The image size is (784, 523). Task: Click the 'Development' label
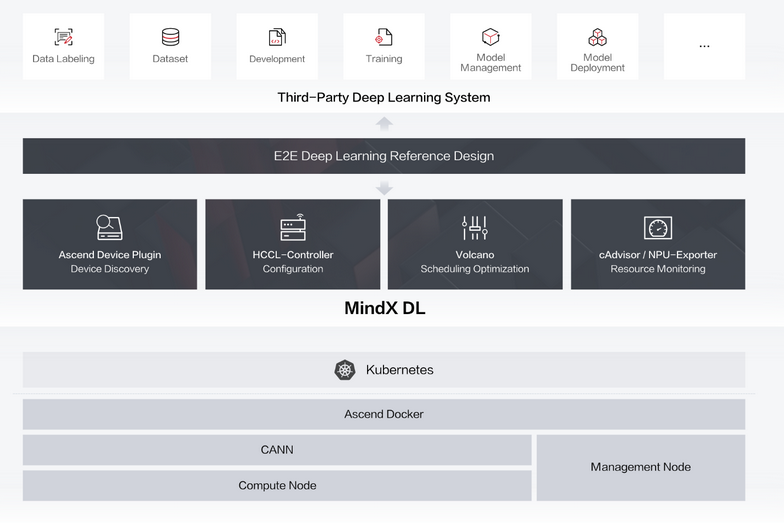(277, 59)
